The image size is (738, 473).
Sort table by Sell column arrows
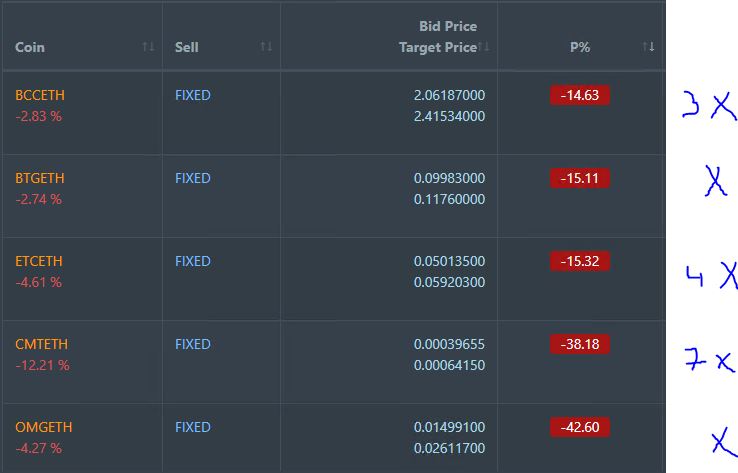click(266, 47)
